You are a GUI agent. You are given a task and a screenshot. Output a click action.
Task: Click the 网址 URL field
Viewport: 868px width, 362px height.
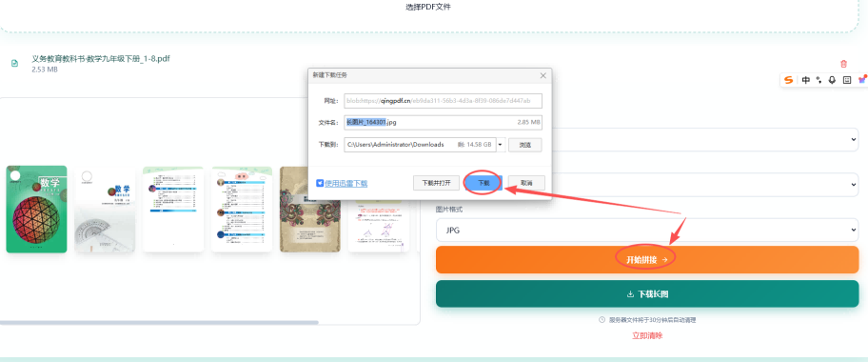coord(443,101)
